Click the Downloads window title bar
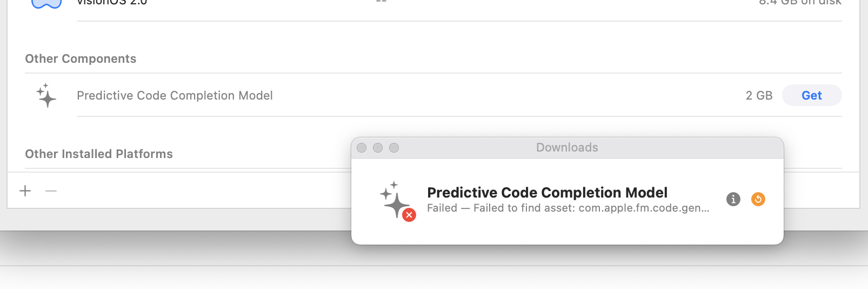868x289 pixels. click(567, 148)
